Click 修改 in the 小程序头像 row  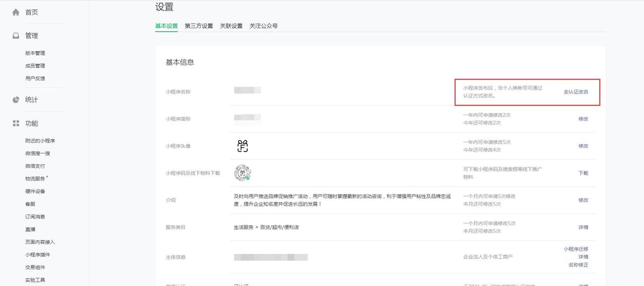coord(583,146)
